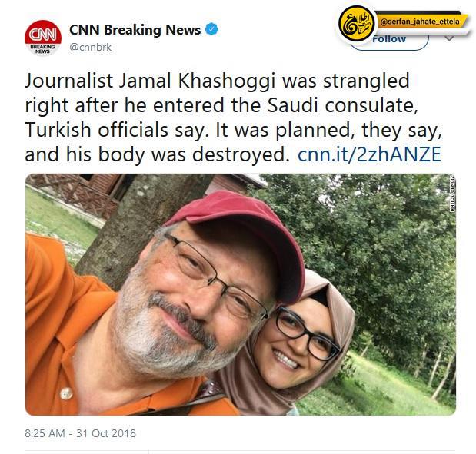Click the words "Journalist Jamal Khashoggi" in the tweet
This screenshot has height=454, width=476.
150,81
